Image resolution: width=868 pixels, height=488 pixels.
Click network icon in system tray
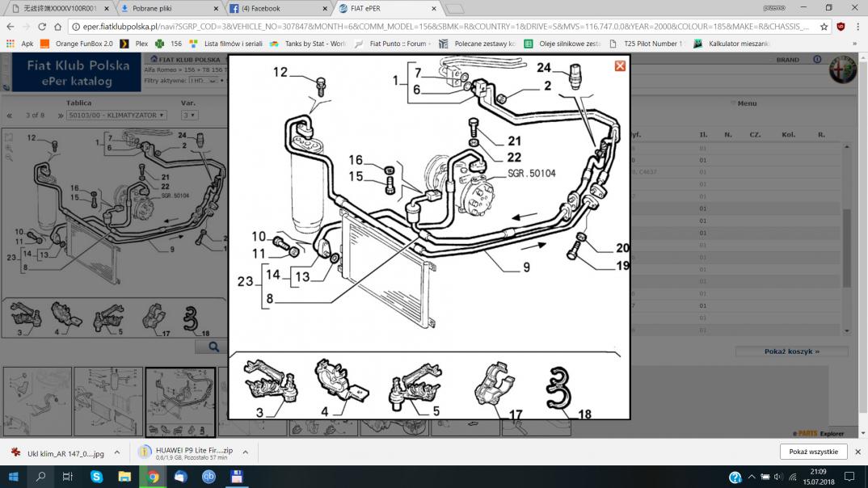point(792,477)
